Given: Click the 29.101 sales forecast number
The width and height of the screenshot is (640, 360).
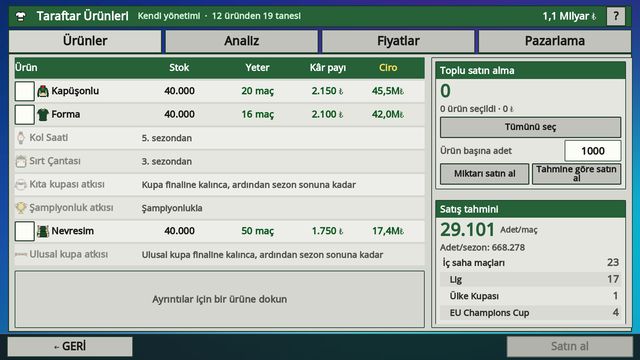Looking at the screenshot, I should (x=467, y=230).
